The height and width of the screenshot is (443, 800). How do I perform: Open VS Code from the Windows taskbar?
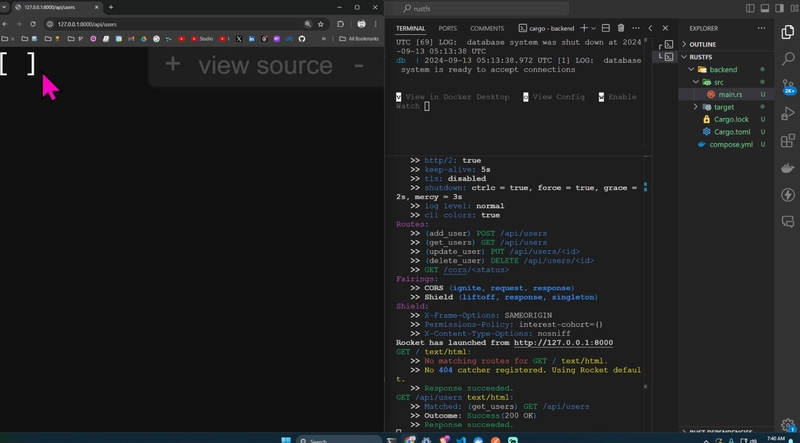[461, 440]
